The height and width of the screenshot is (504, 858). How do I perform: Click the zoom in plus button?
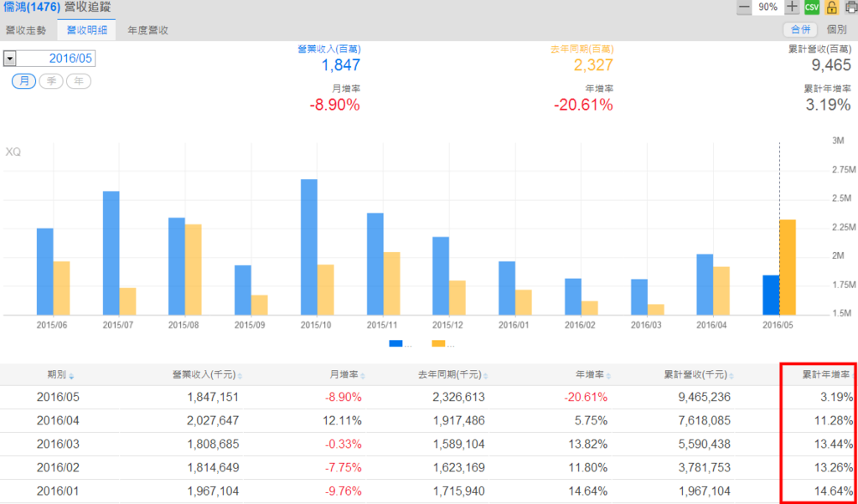point(792,7)
